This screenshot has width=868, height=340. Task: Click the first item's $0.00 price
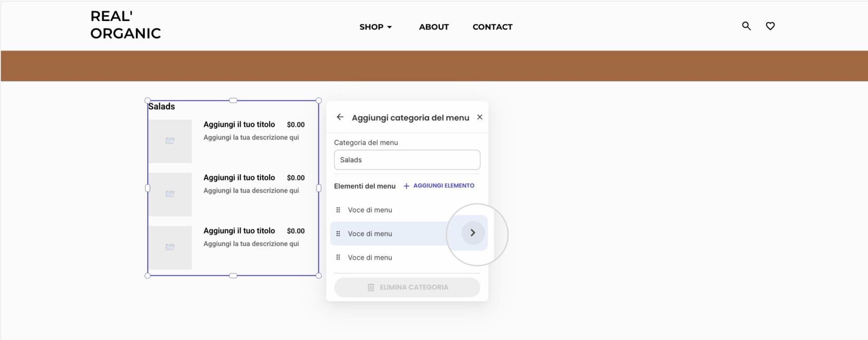click(296, 125)
